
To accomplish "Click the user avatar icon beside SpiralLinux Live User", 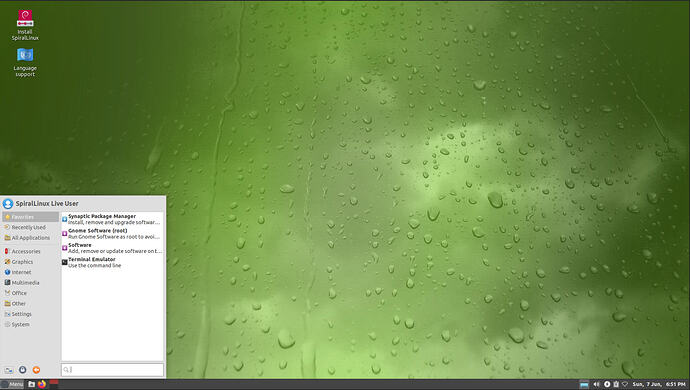I will click(x=7, y=203).
